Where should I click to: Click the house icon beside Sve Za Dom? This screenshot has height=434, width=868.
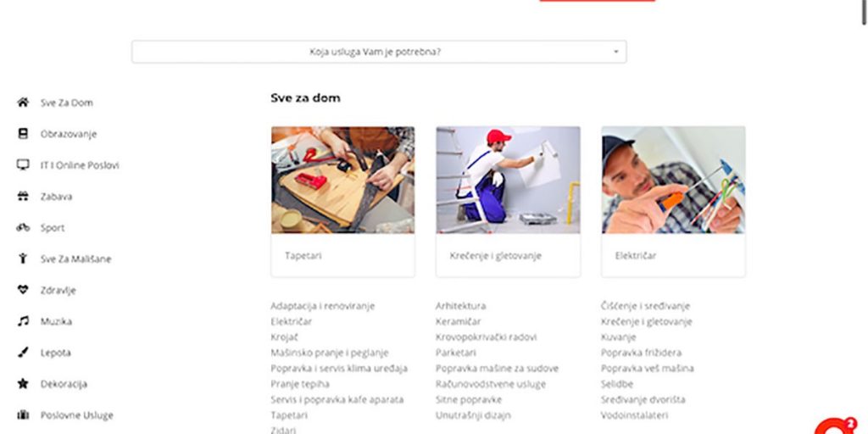pos(23,103)
